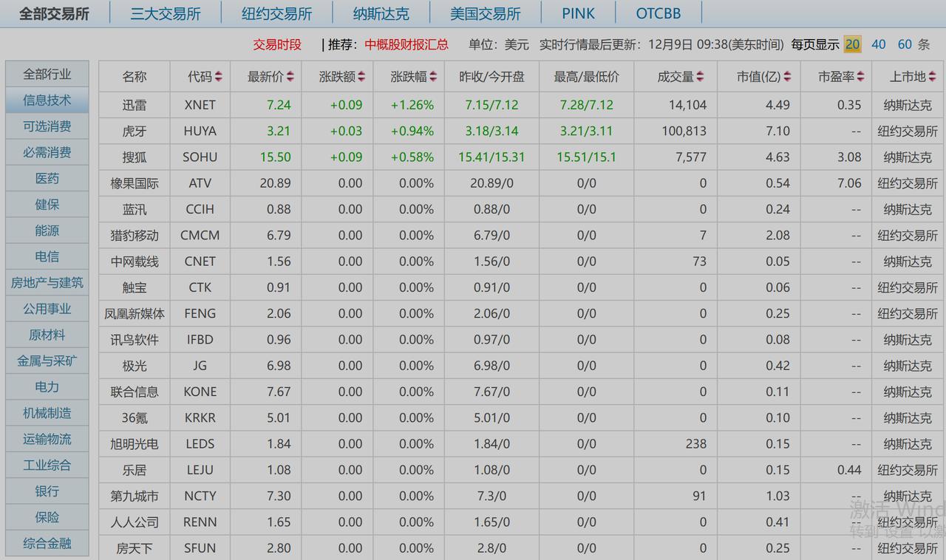This screenshot has width=946, height=560.
Task: Click the 搜狐 stock name
Action: 135,157
